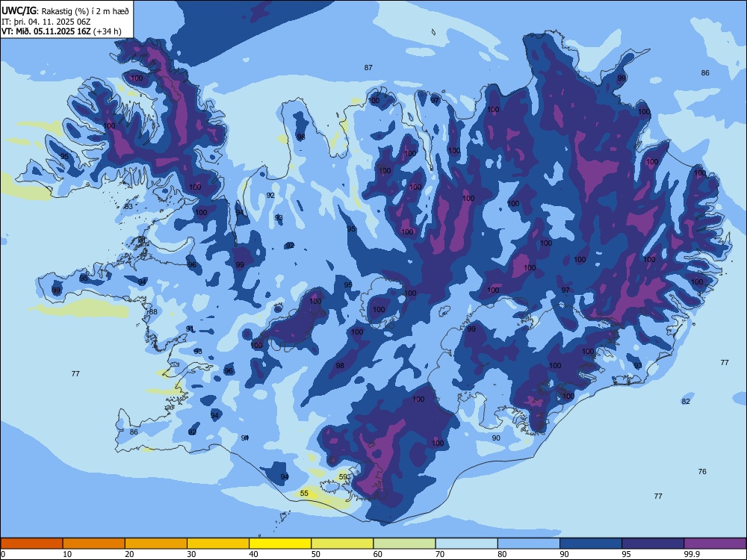Choose the dark blue 90–95 legend swatch
Screen dimensions: 747x560
591,544
